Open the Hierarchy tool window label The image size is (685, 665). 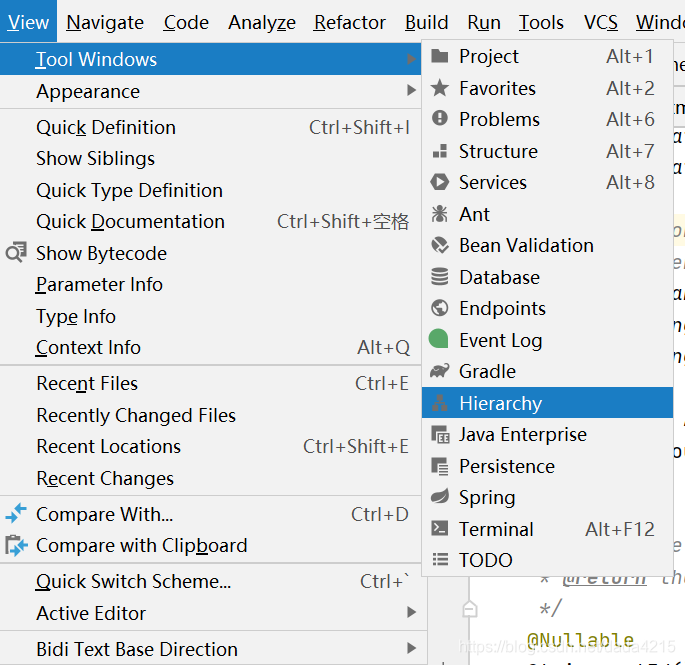pyautogui.click(x=500, y=403)
